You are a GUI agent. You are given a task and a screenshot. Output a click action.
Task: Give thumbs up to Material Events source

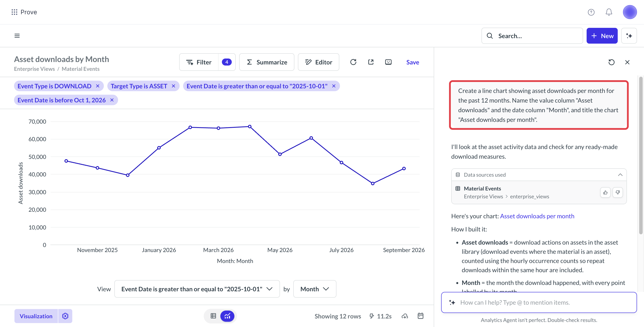pyautogui.click(x=605, y=192)
